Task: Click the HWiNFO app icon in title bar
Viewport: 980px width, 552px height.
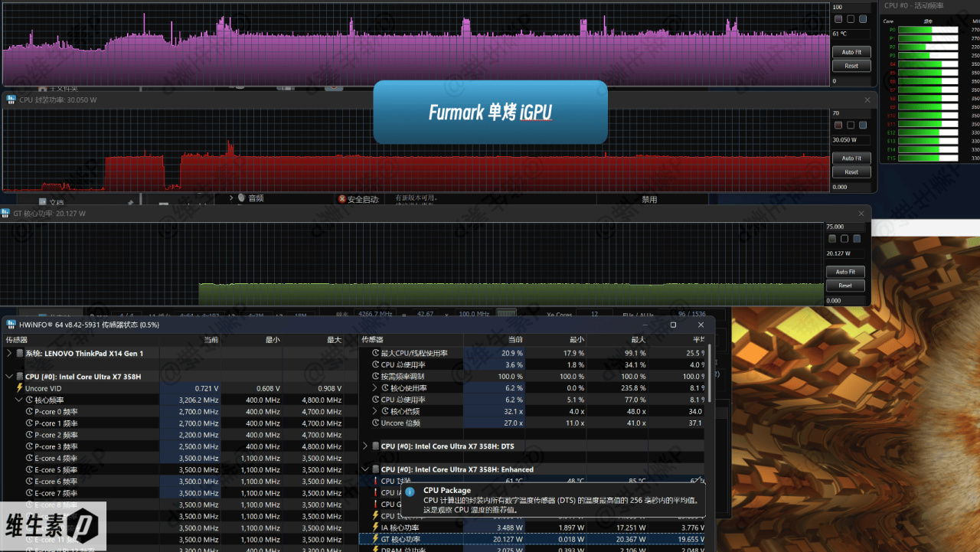Action: click(x=11, y=324)
